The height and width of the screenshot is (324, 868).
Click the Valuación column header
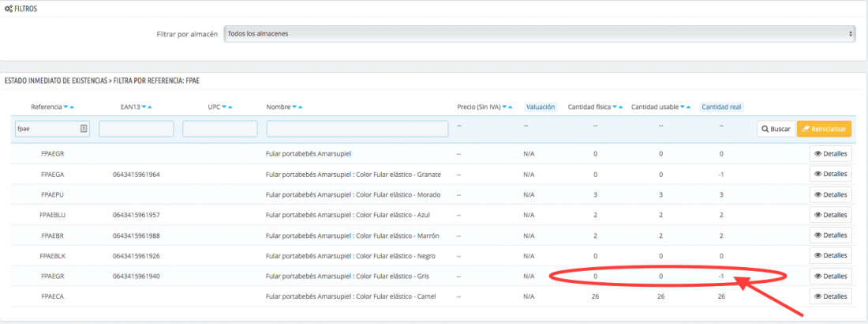tap(541, 107)
